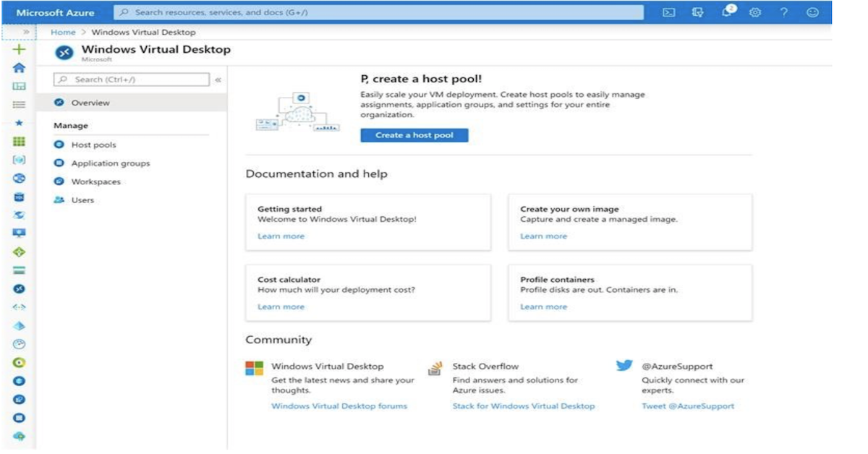Click the Microsoft four-color logo in Community
Image resolution: width=868 pixels, height=454 pixels.
point(254,368)
